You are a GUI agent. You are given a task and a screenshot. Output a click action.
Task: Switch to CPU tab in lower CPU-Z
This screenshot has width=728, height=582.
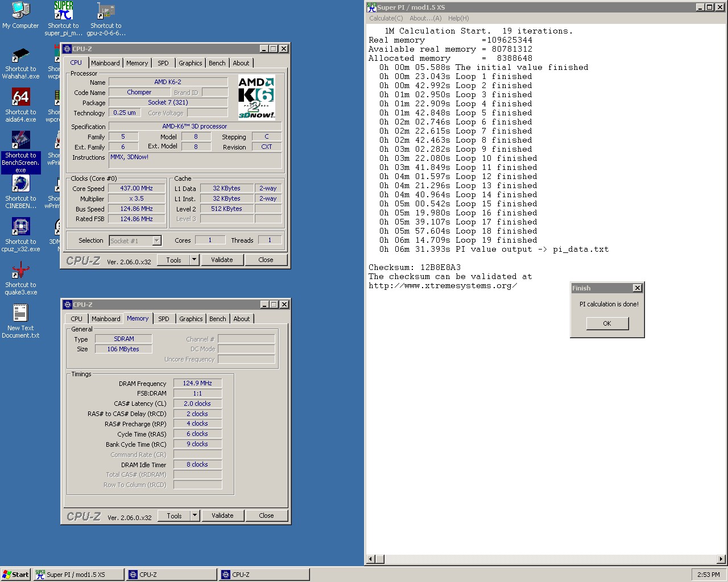(x=77, y=319)
